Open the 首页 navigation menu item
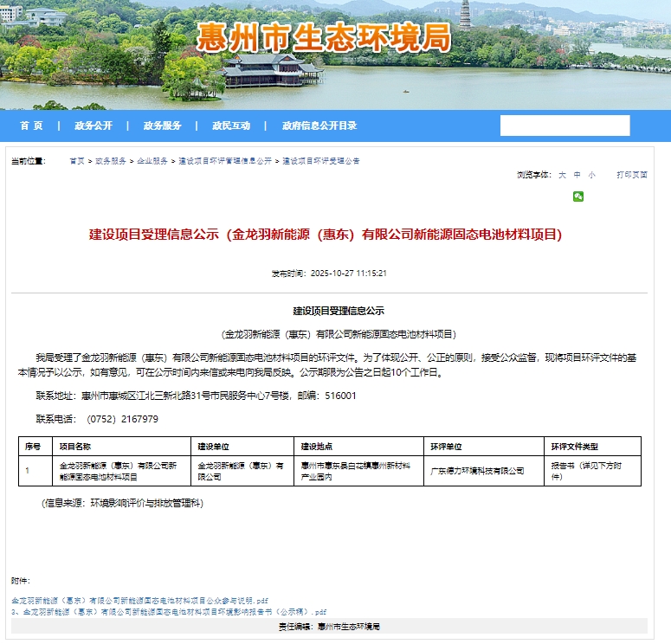 [31, 126]
